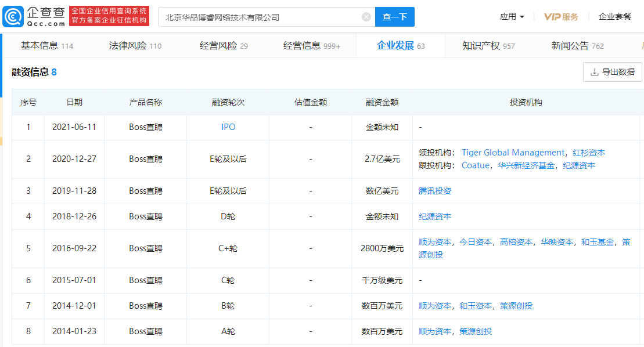Open the IPO financing round link
The image size is (644, 347).
click(228, 127)
